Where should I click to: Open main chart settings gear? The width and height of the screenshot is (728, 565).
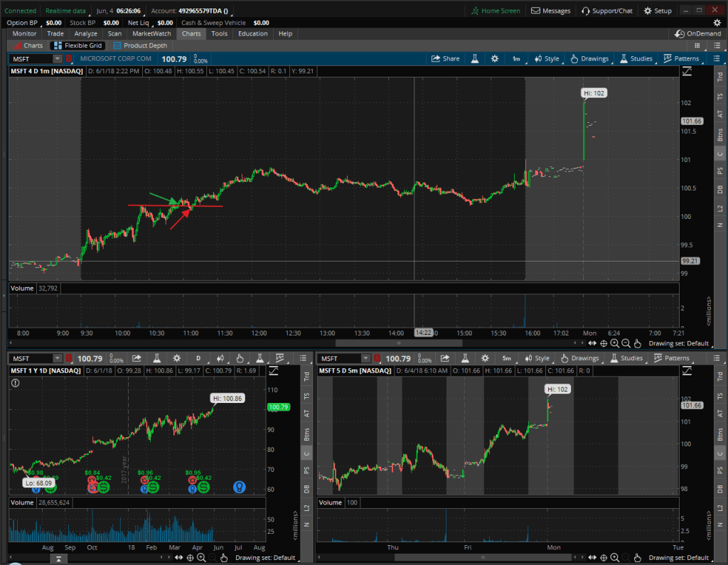point(495,59)
